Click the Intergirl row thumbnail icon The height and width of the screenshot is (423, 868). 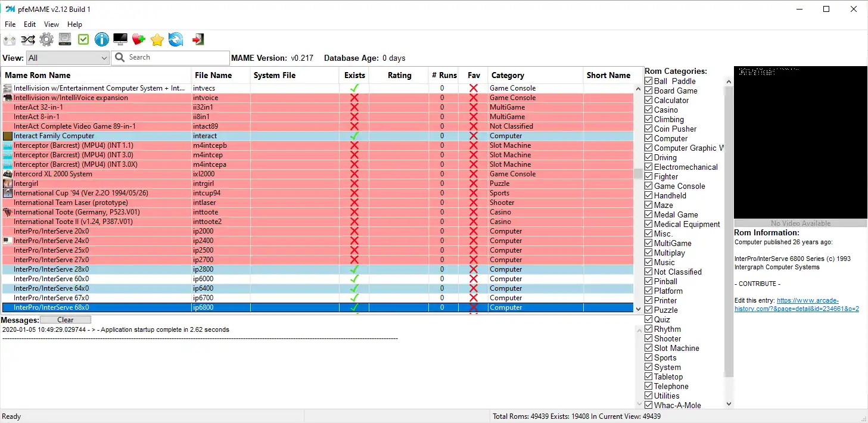8,183
